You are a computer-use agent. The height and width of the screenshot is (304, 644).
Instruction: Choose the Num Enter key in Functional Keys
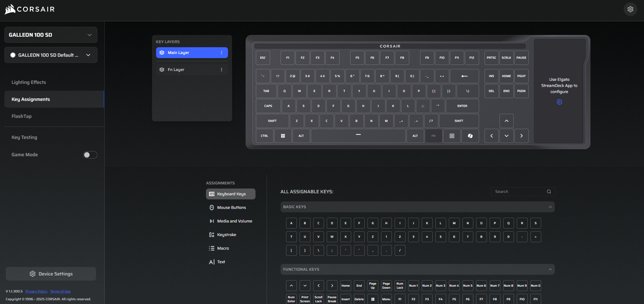291,299
